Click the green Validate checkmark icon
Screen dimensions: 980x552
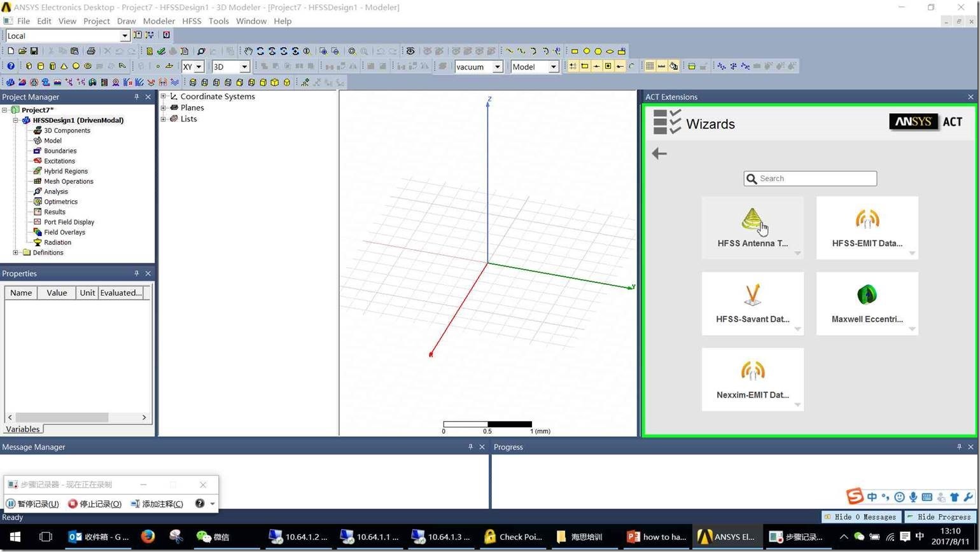[x=161, y=51]
